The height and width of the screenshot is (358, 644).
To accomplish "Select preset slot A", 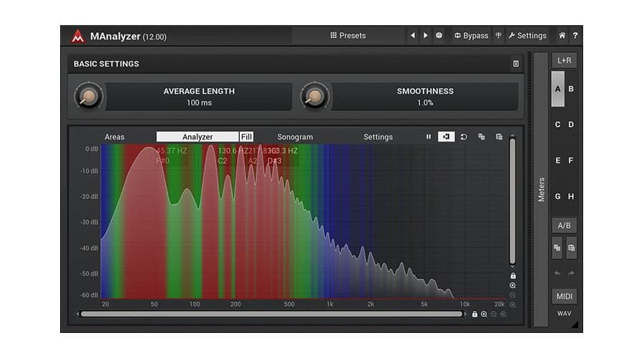I will pos(557,89).
